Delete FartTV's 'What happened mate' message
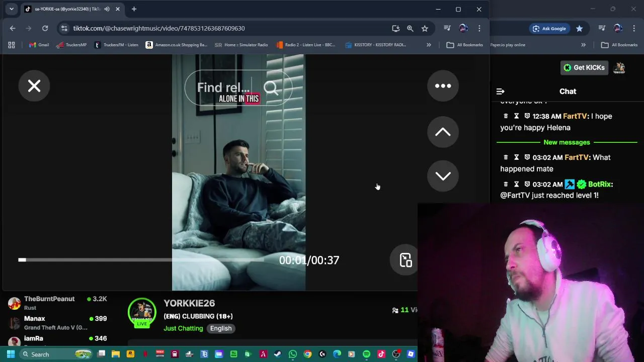Image resolution: width=644 pixels, height=362 pixels. [x=506, y=157]
